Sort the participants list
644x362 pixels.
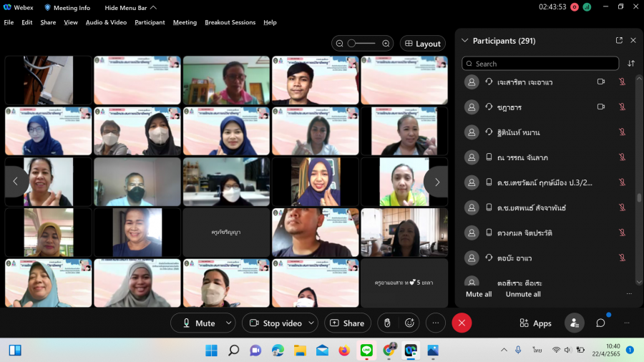pos(631,64)
